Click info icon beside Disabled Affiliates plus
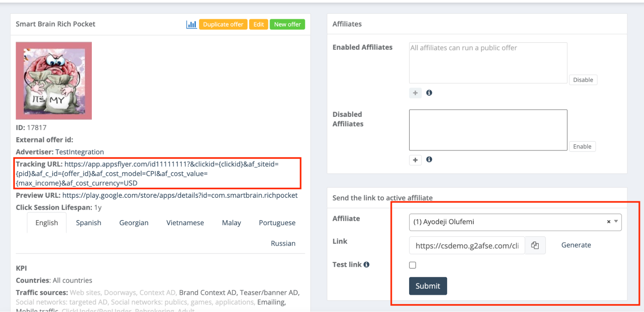This screenshot has height=312, width=644. point(429,159)
